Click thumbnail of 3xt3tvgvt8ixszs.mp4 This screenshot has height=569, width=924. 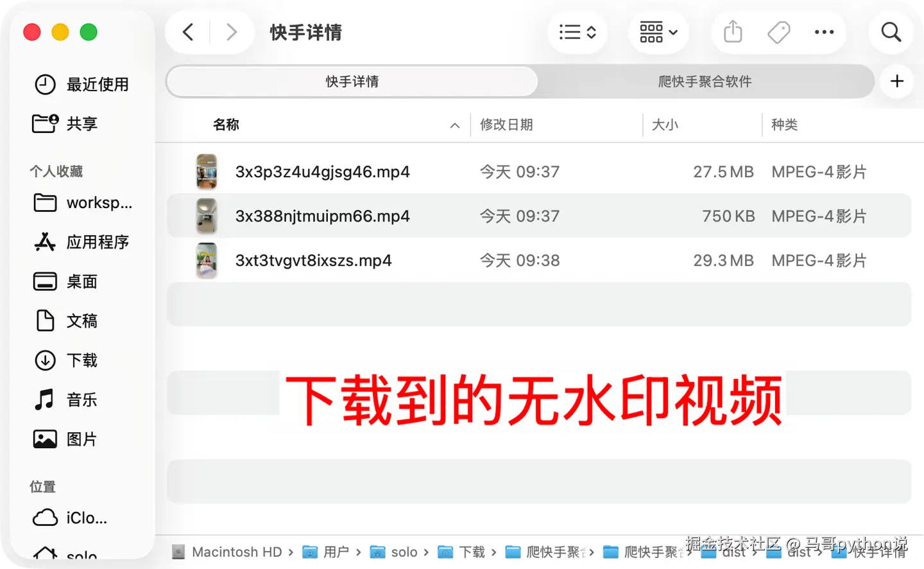point(207,260)
